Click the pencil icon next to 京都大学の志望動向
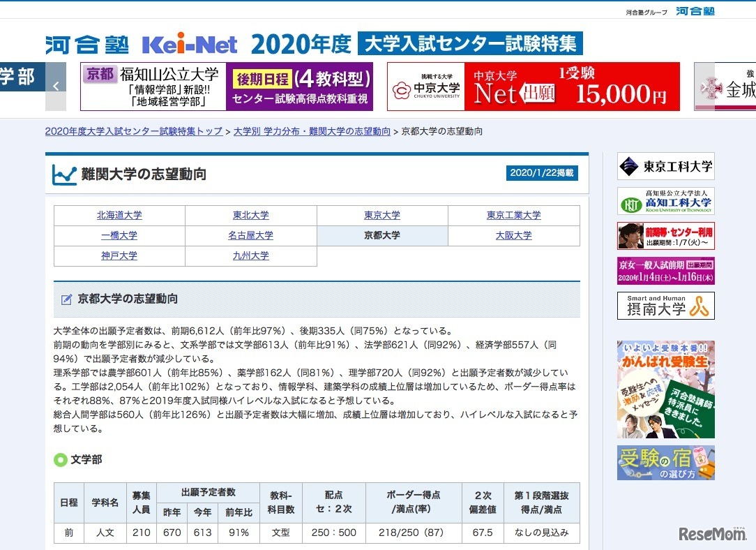This screenshot has height=550, width=756. click(x=66, y=299)
